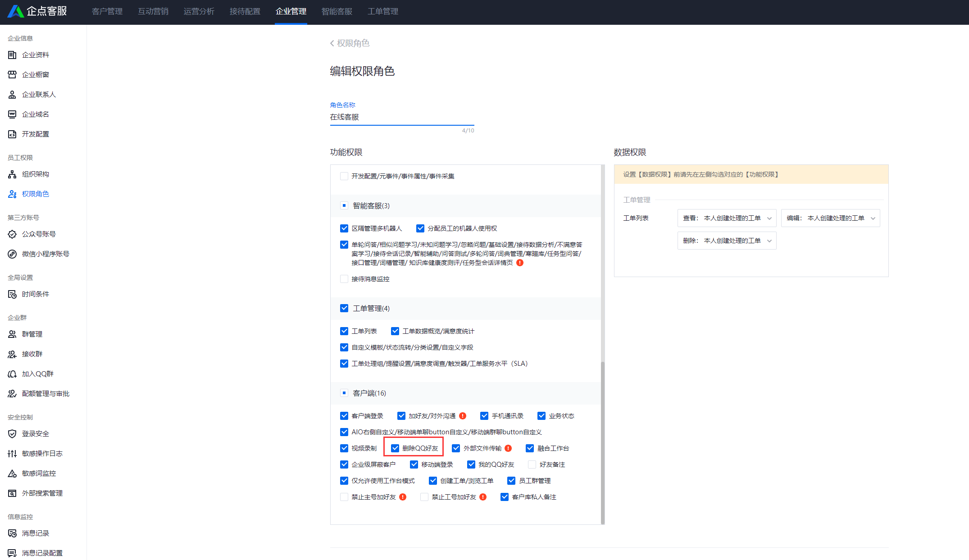Screen dimensions: 969x560
Task: Enable 好友备注 checkbox
Action: (x=532, y=464)
